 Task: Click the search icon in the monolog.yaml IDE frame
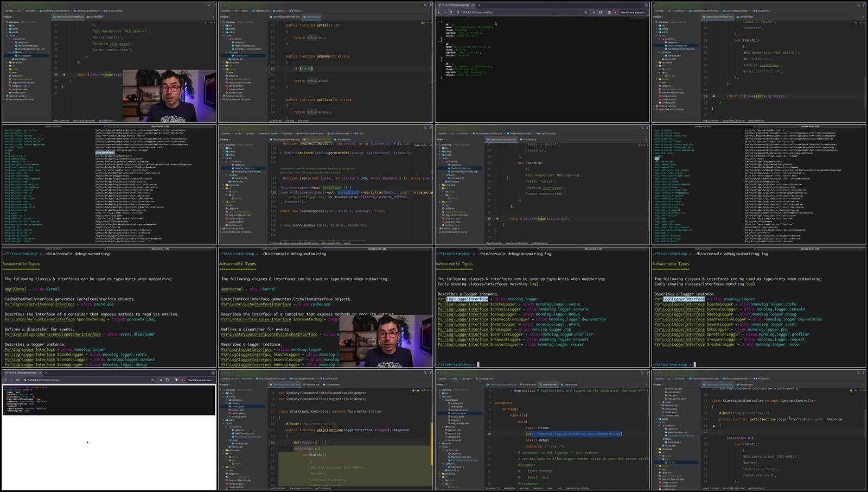pyautogui.click(x=642, y=373)
